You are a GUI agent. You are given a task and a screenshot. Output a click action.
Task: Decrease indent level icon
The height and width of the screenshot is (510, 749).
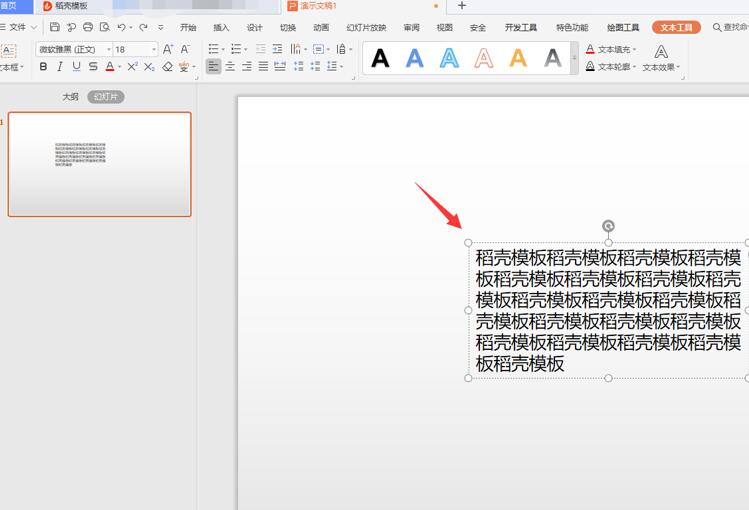[260, 49]
